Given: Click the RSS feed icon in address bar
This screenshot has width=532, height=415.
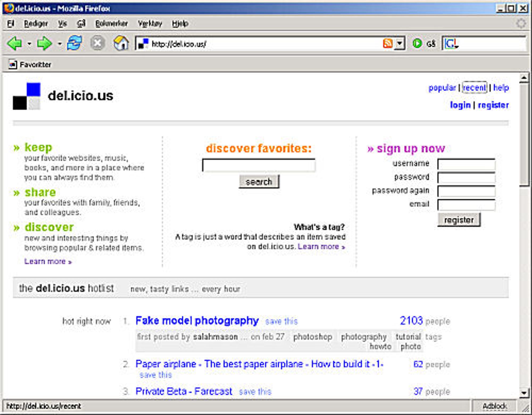Looking at the screenshot, I should (x=388, y=43).
